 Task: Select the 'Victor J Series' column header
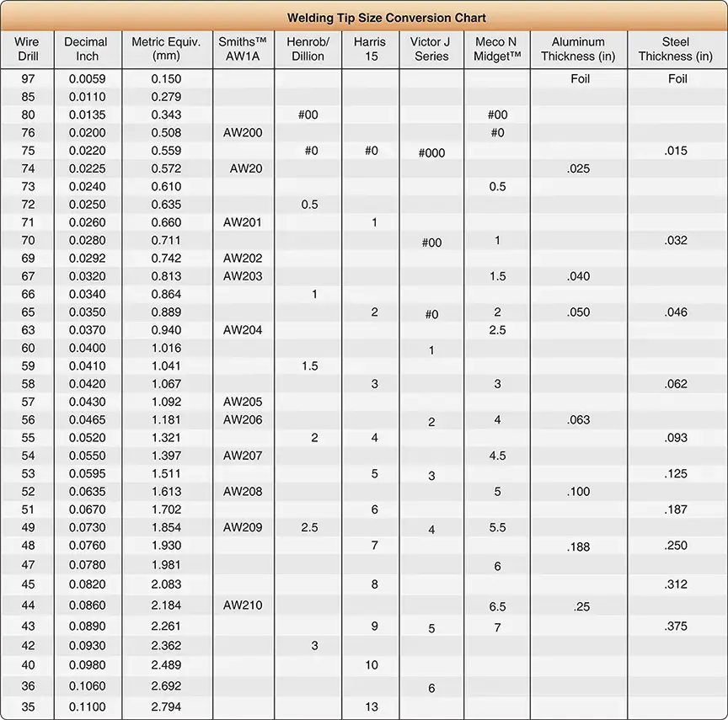pyautogui.click(x=431, y=49)
